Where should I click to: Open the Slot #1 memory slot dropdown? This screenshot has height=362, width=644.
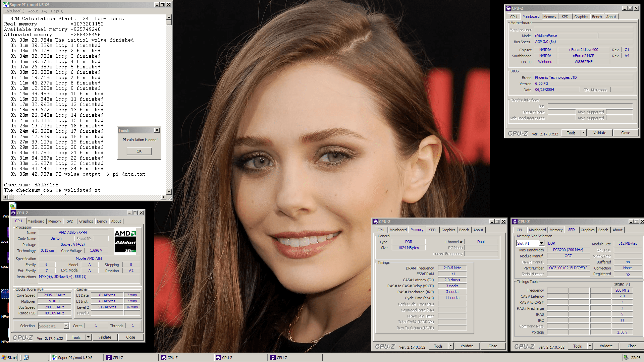point(541,243)
